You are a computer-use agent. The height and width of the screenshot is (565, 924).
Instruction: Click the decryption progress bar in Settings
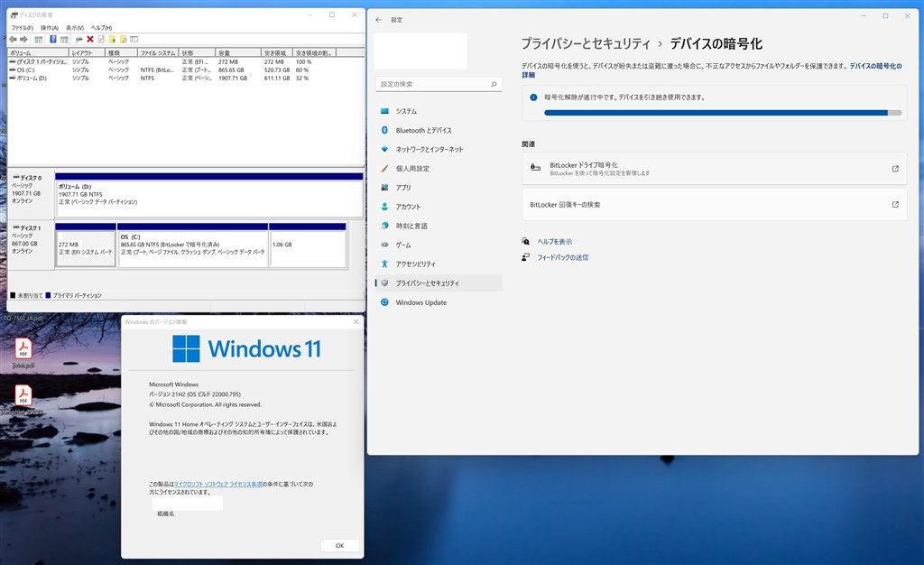click(723, 113)
